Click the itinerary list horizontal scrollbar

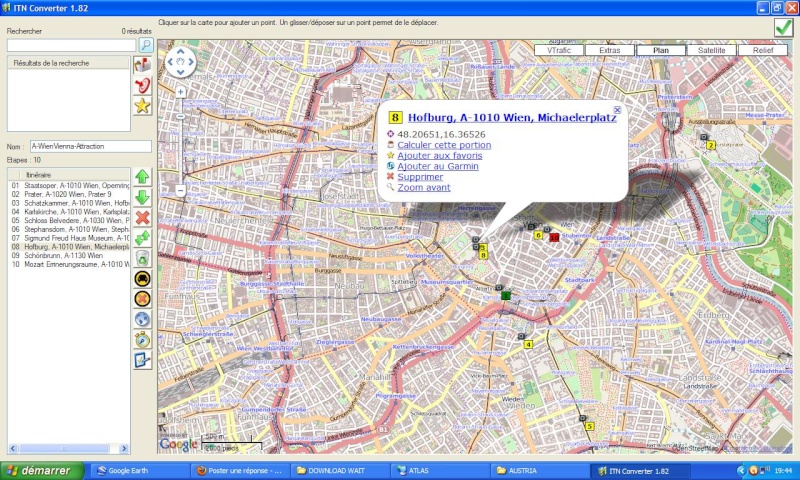point(68,448)
